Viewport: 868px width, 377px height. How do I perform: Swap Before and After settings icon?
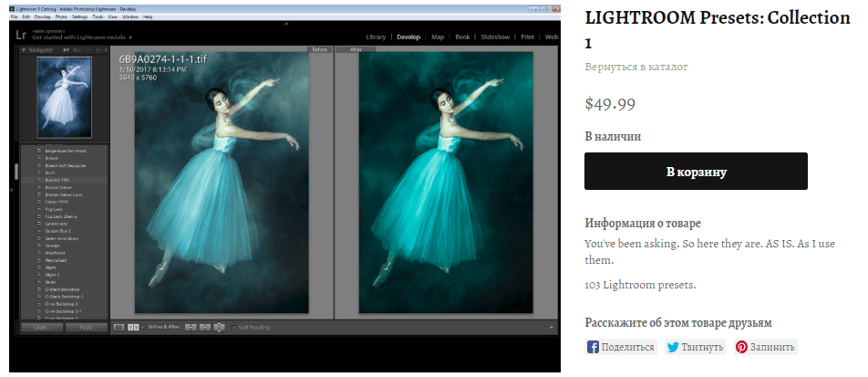pos(219,327)
